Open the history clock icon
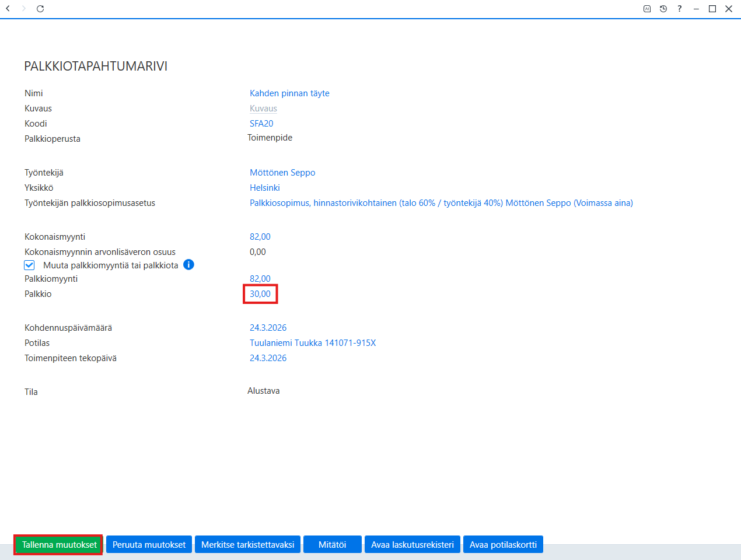The width and height of the screenshot is (741, 560). pyautogui.click(x=663, y=9)
